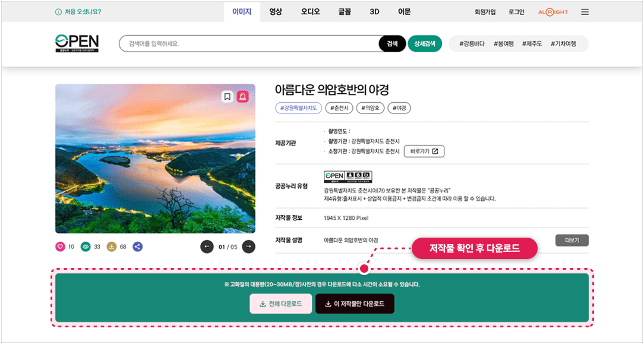Open the 상세검색 advanced search panel

(424, 44)
